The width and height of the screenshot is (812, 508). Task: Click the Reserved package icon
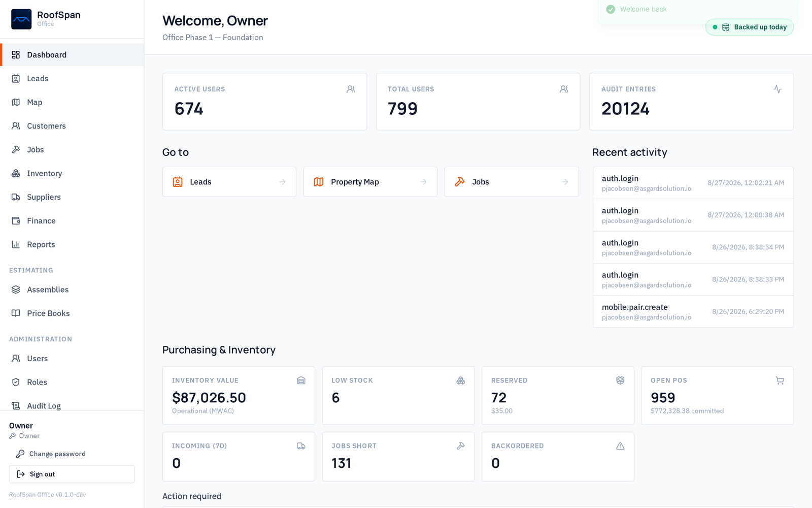click(x=620, y=380)
